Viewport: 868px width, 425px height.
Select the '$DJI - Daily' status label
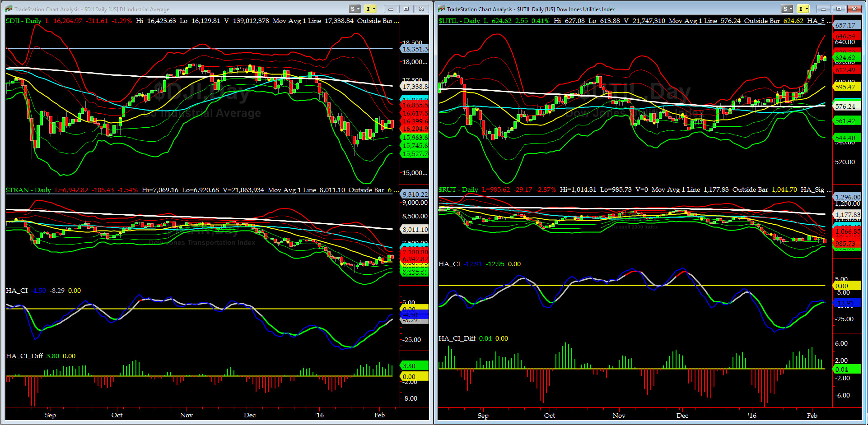[23, 21]
